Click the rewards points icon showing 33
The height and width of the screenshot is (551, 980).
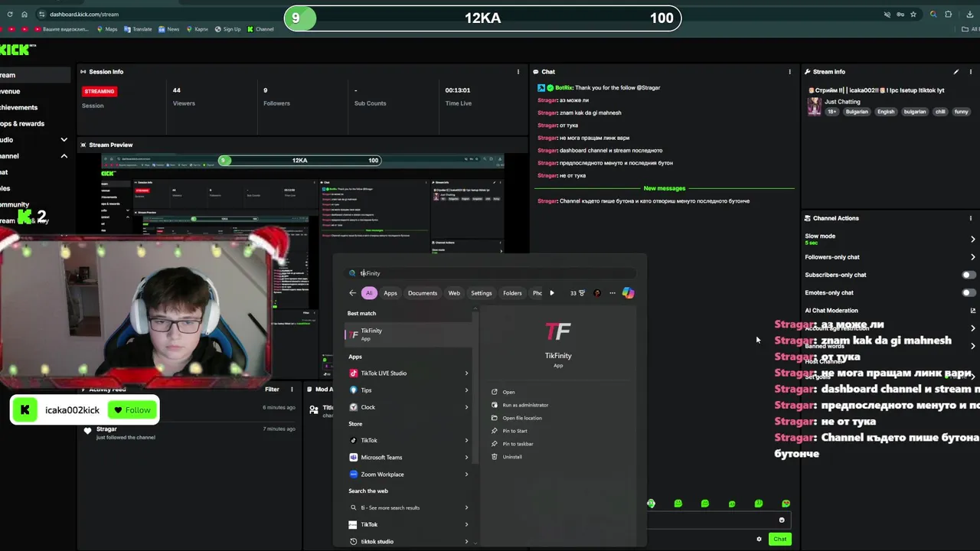click(x=577, y=293)
